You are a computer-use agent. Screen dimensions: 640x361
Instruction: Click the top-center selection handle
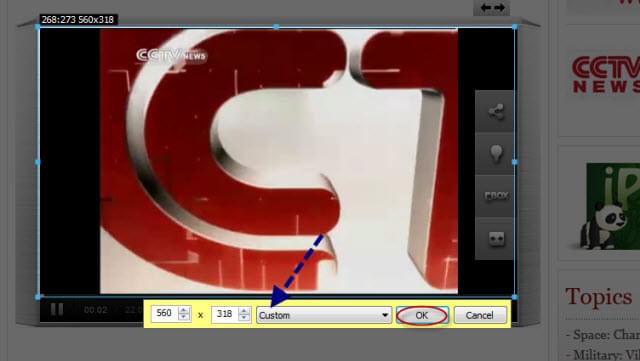[x=276, y=27]
